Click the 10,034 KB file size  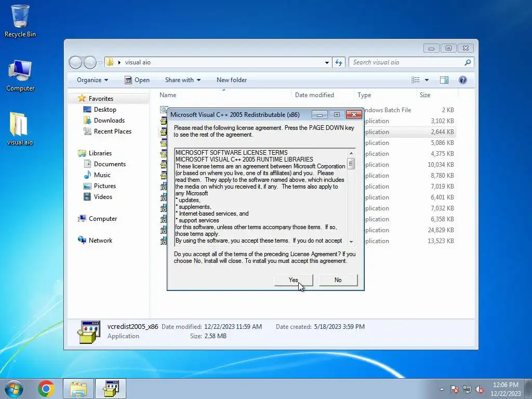pyautogui.click(x=441, y=165)
